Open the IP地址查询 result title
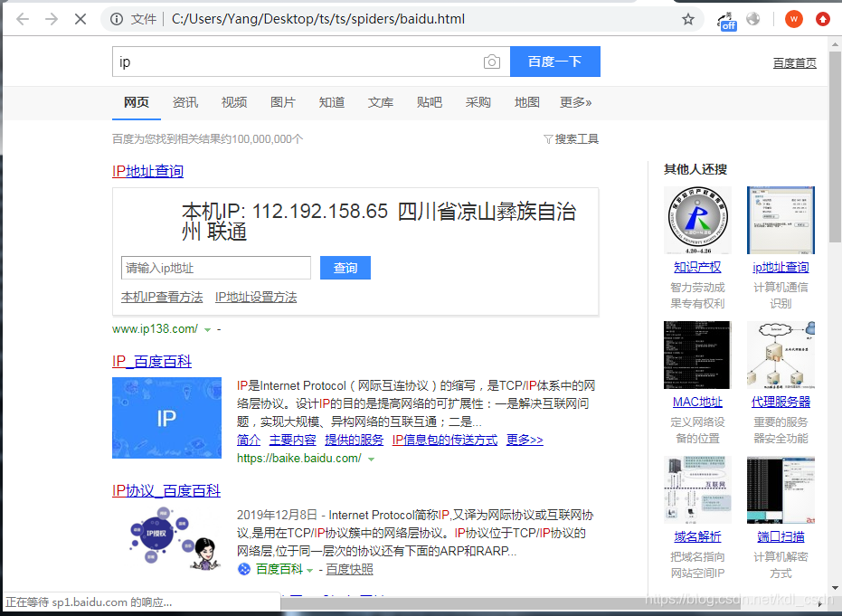The height and width of the screenshot is (616, 842). point(147,171)
